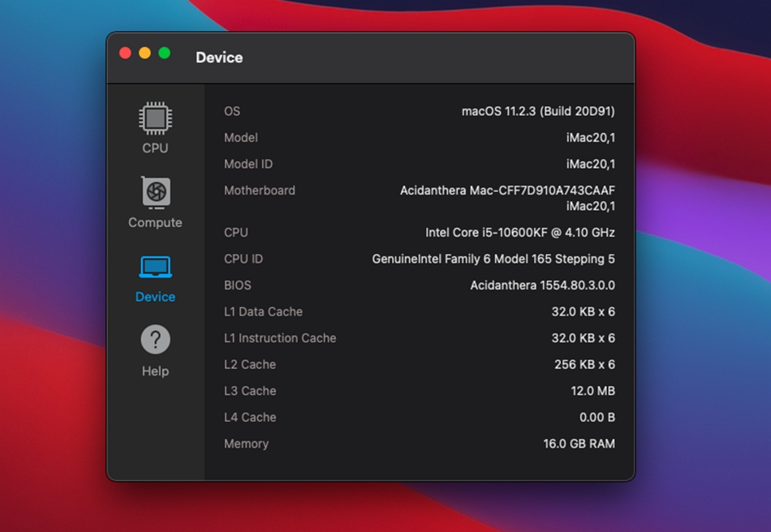Image resolution: width=771 pixels, height=532 pixels.
Task: Click the OS row label
Action: pyautogui.click(x=232, y=111)
